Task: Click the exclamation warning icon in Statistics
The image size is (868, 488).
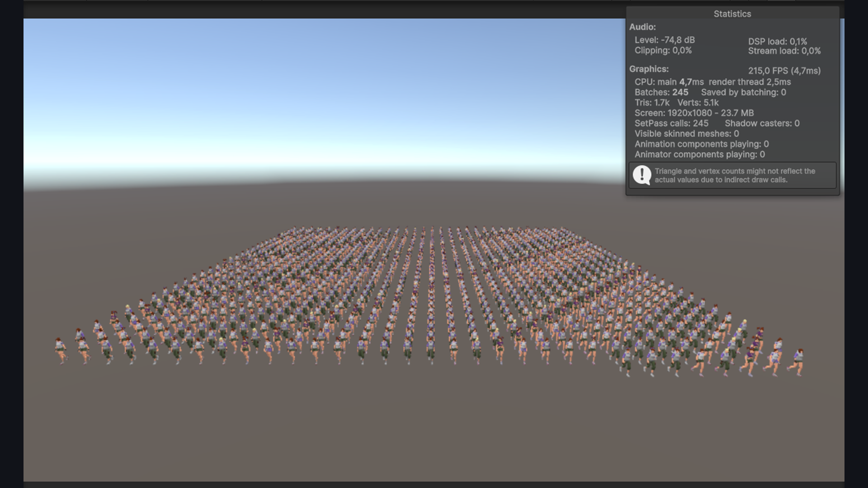Action: [x=642, y=175]
